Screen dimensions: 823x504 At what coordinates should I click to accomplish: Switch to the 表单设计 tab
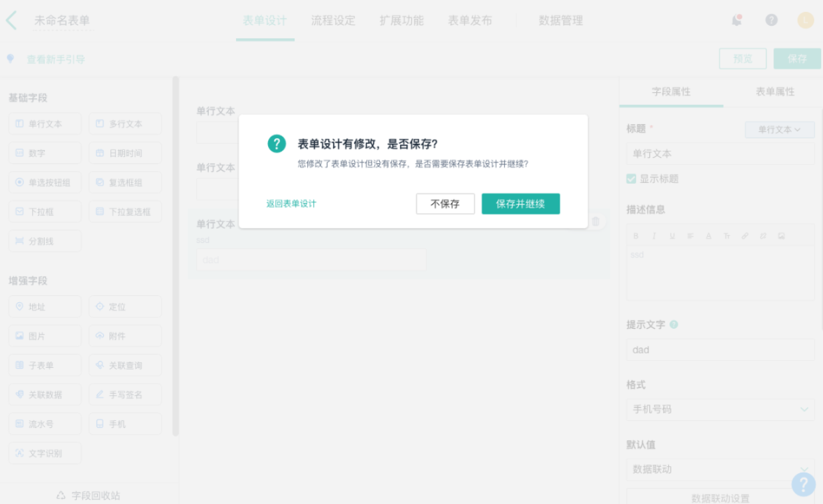(x=265, y=20)
